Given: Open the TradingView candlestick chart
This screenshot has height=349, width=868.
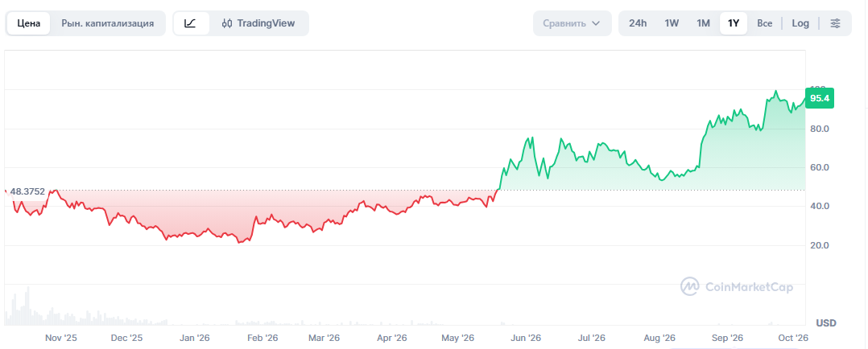Looking at the screenshot, I should click(258, 23).
